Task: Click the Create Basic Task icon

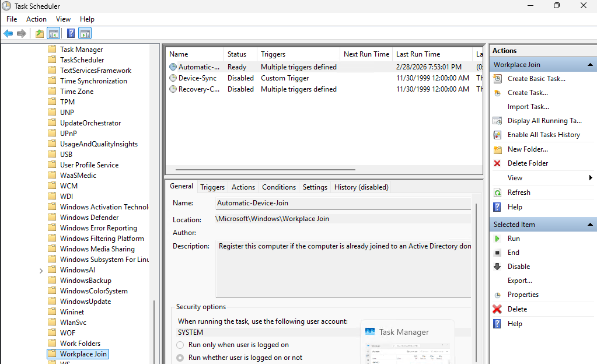Action: (x=497, y=79)
